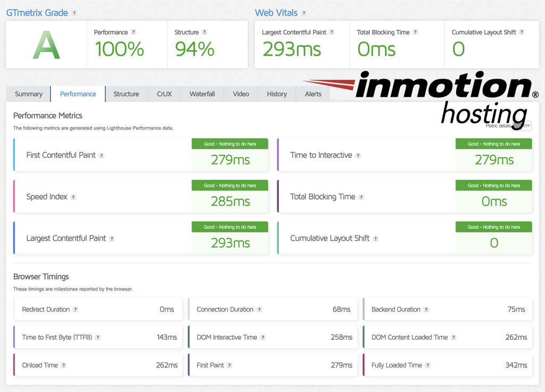
Task: Click help icon for top Total Blocking Time
Action: pos(415,32)
